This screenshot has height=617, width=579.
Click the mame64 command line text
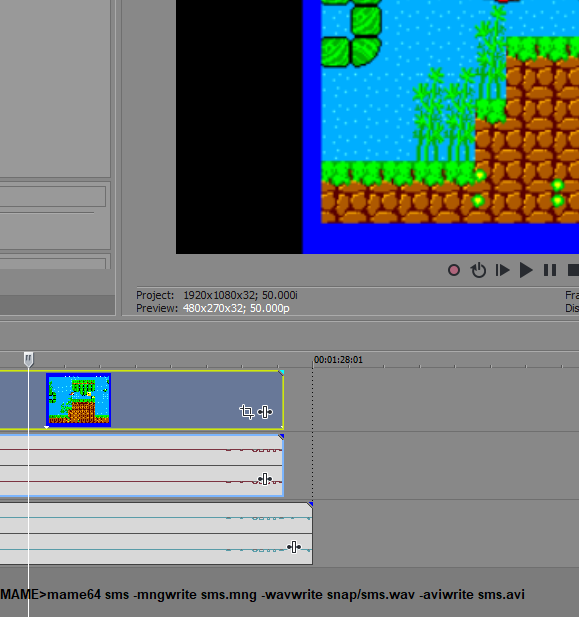(263, 594)
